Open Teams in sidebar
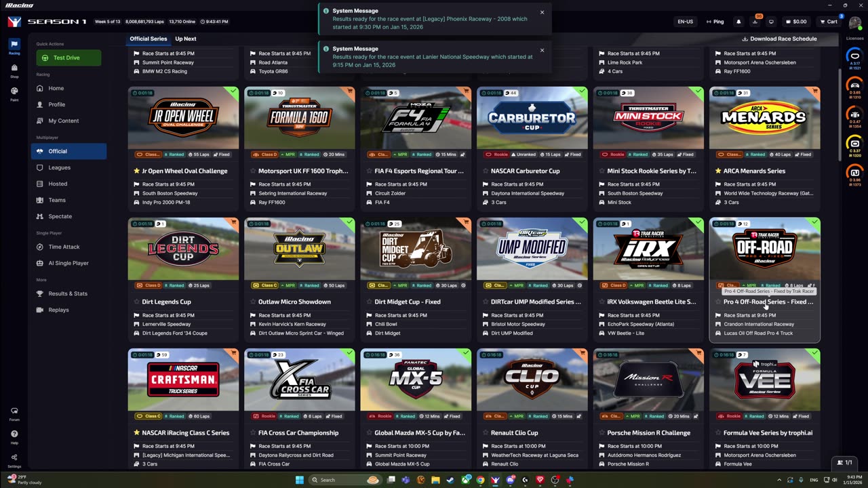 click(68, 200)
